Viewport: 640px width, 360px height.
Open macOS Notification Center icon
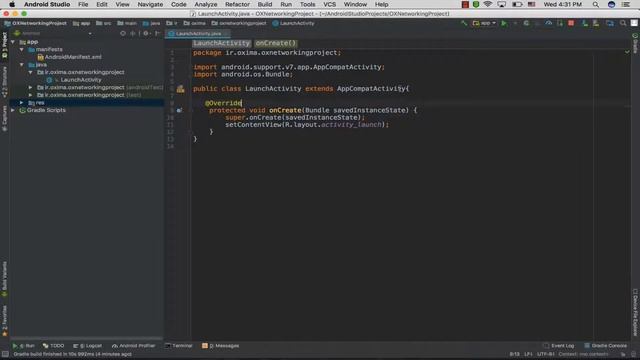[626, 4]
